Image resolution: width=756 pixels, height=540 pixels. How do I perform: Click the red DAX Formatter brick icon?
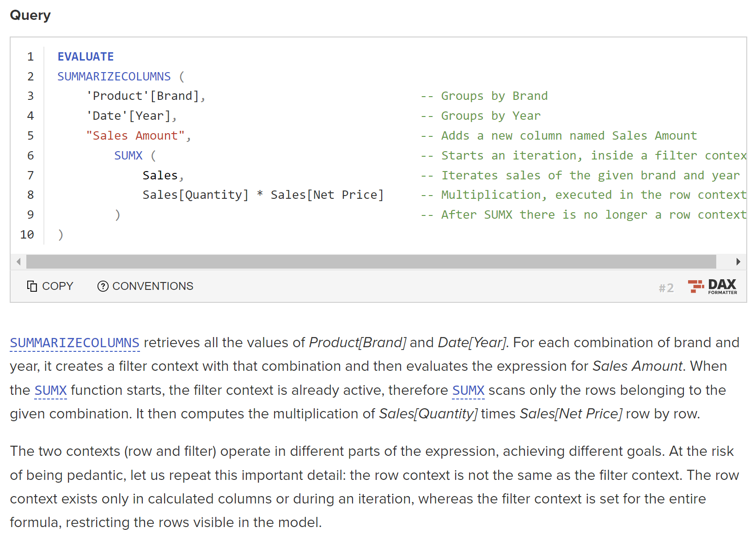click(x=696, y=286)
